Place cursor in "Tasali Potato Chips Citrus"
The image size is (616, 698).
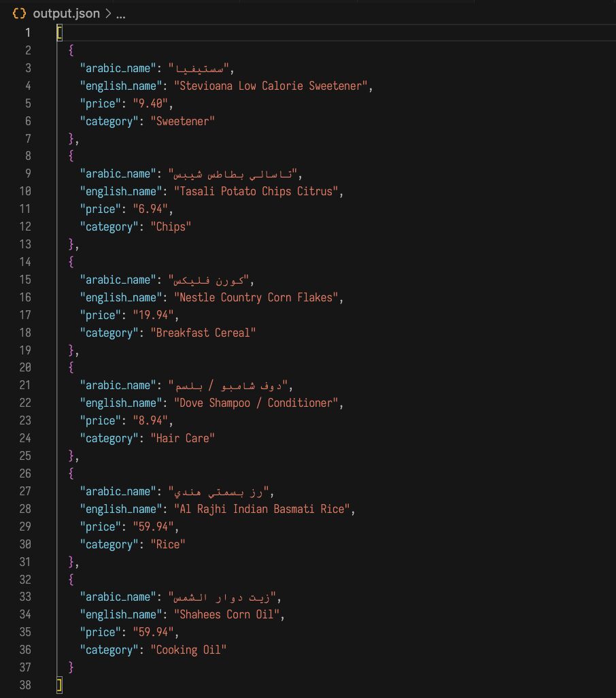coord(257,191)
